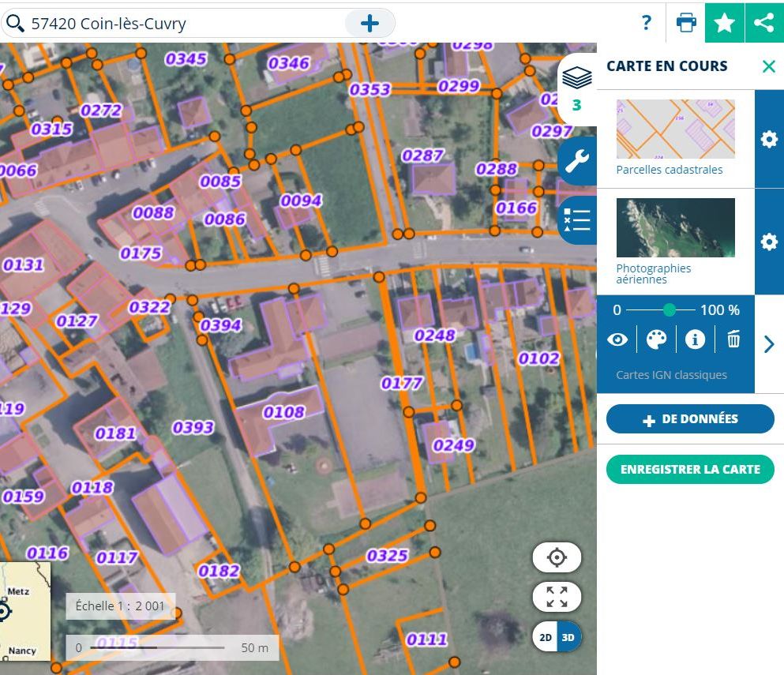This screenshot has width=784, height=675.
Task: Click Photographies aériennes layer thumbnail
Action: point(676,227)
